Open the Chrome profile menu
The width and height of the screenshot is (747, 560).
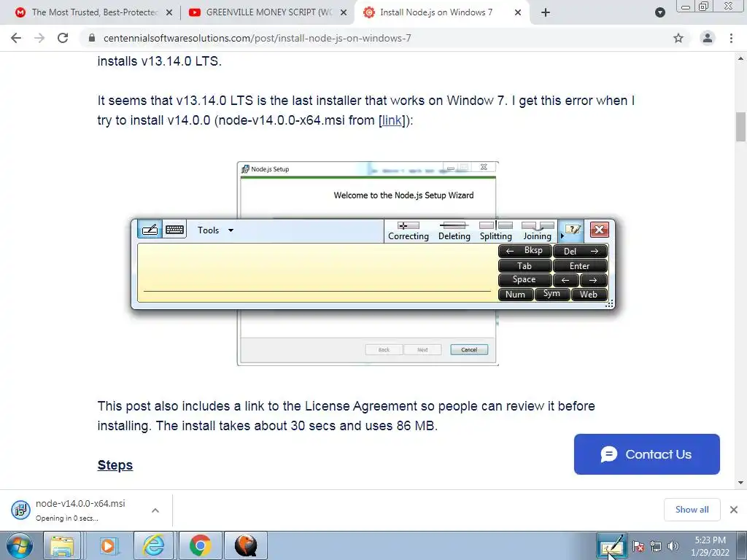pyautogui.click(x=708, y=38)
